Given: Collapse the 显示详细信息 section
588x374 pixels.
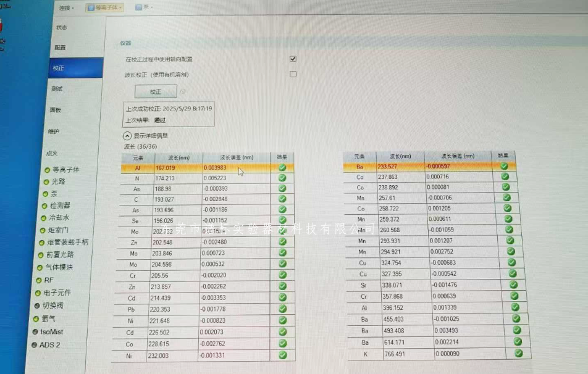Looking at the screenshot, I should [127, 136].
